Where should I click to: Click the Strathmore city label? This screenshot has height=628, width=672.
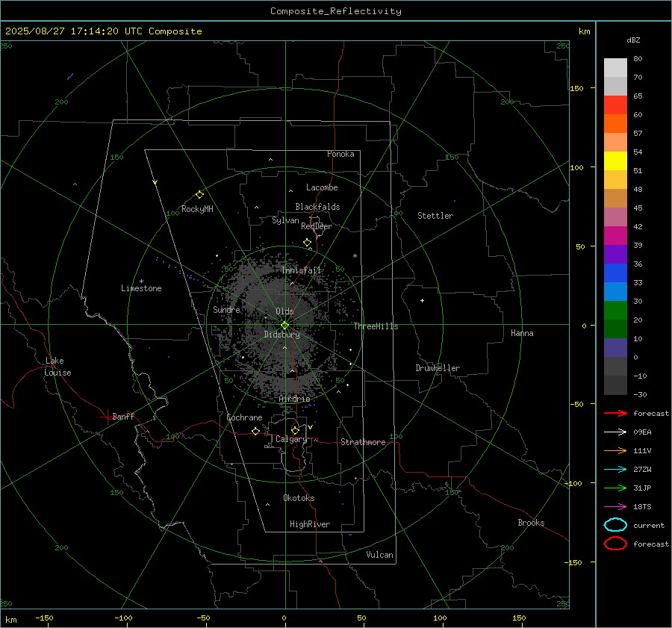click(363, 442)
